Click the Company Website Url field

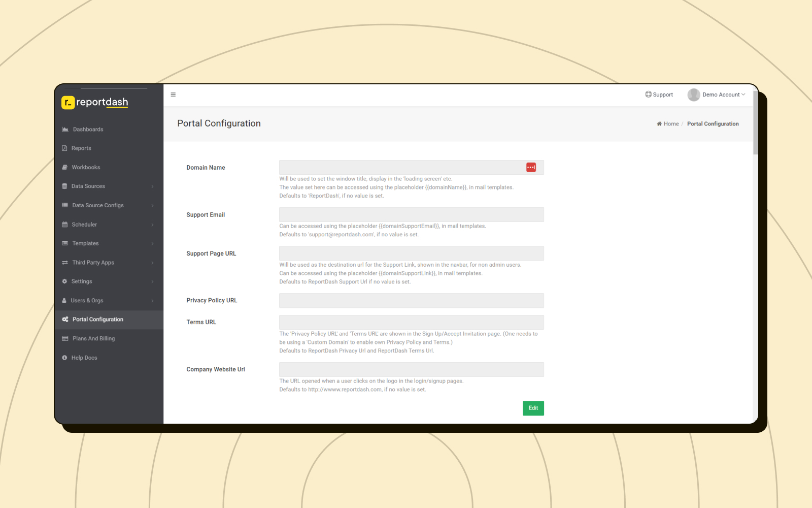[411, 369]
